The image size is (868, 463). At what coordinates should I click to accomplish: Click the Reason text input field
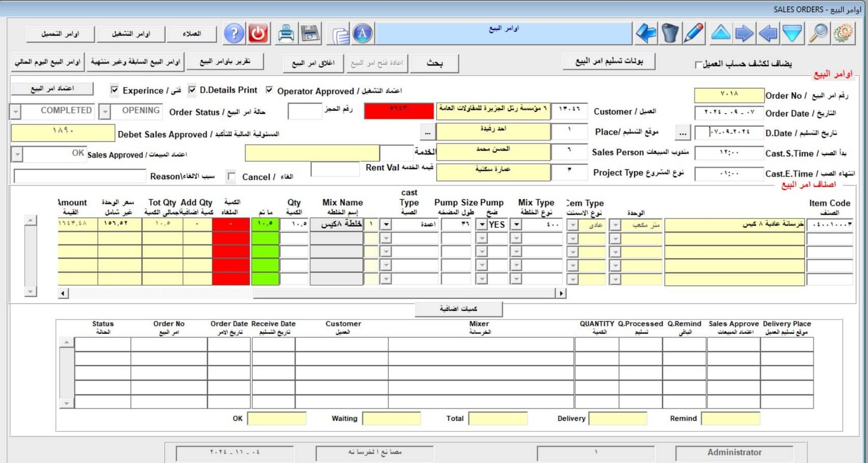tap(80, 176)
